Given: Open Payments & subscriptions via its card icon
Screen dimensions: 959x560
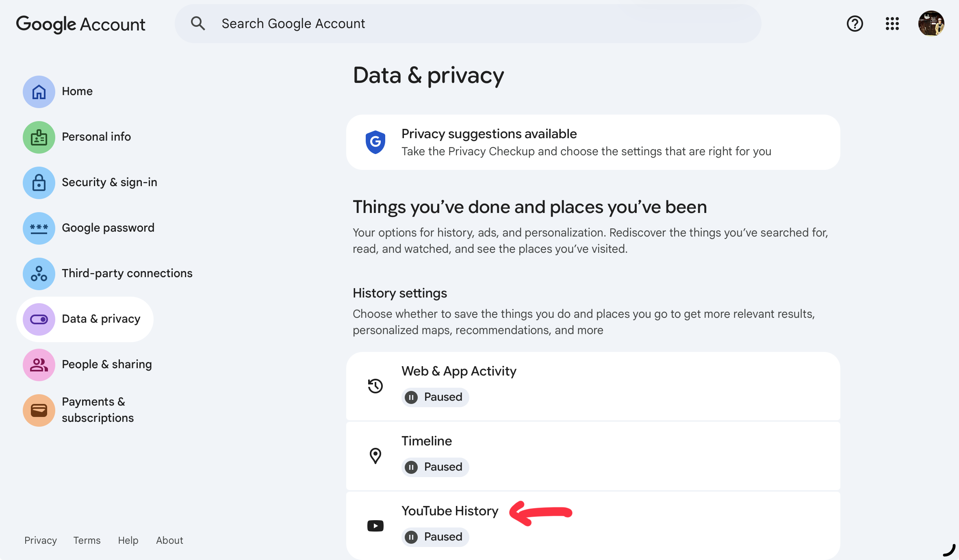Looking at the screenshot, I should tap(39, 410).
